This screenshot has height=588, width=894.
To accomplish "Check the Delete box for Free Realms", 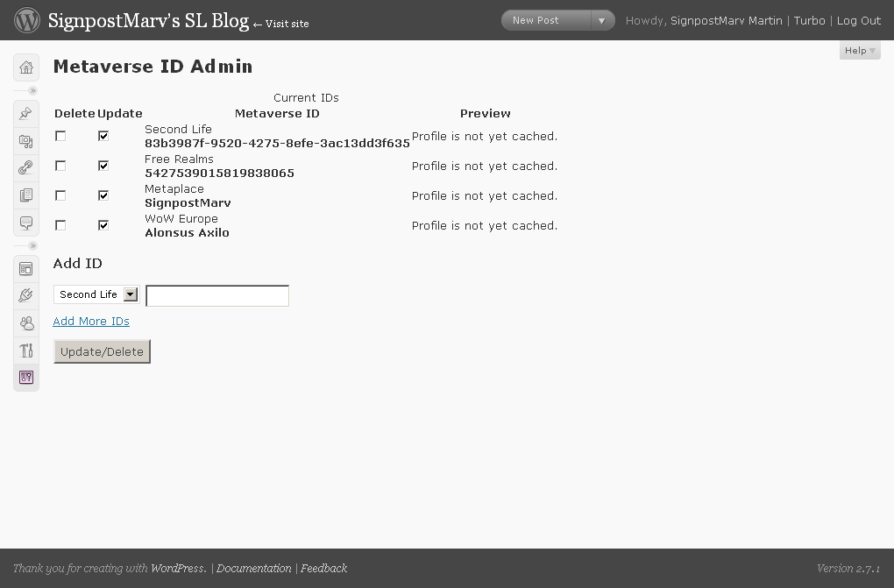I will click(x=60, y=166).
